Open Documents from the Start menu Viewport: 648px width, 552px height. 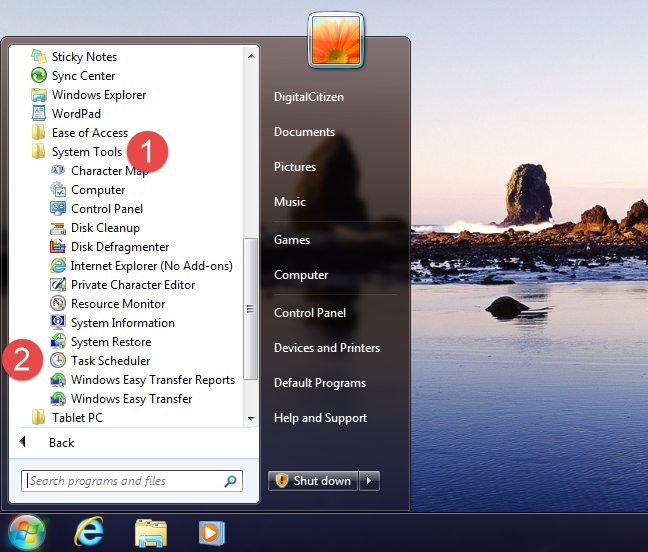pyautogui.click(x=304, y=132)
